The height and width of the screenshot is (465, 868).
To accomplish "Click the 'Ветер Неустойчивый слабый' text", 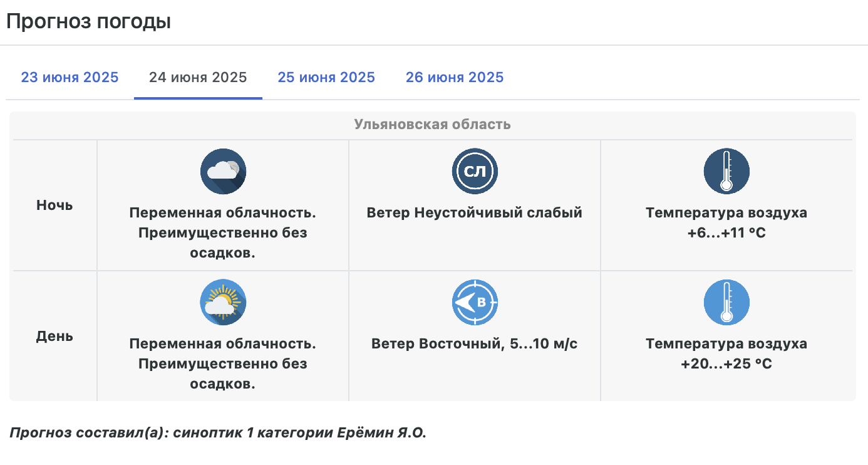I will tap(475, 213).
